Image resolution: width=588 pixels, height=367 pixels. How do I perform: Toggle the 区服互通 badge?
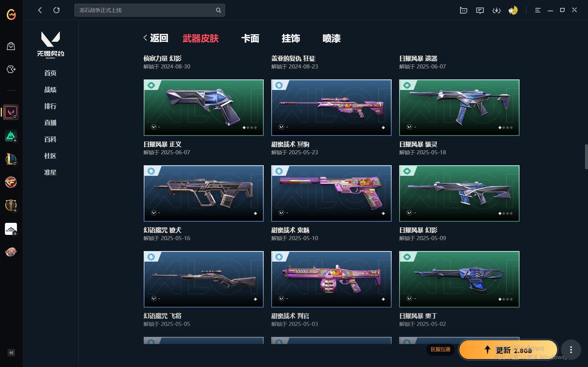click(441, 349)
